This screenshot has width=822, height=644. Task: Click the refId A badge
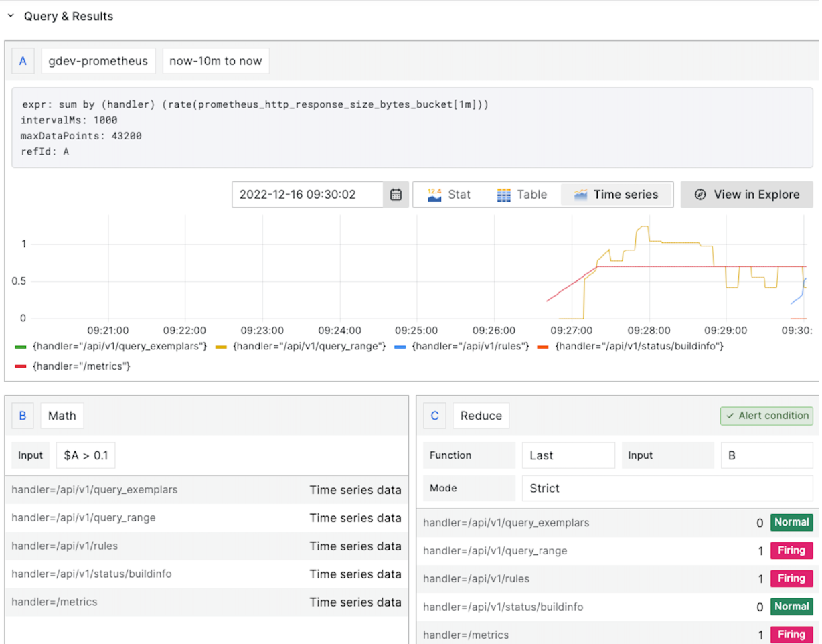tap(23, 61)
